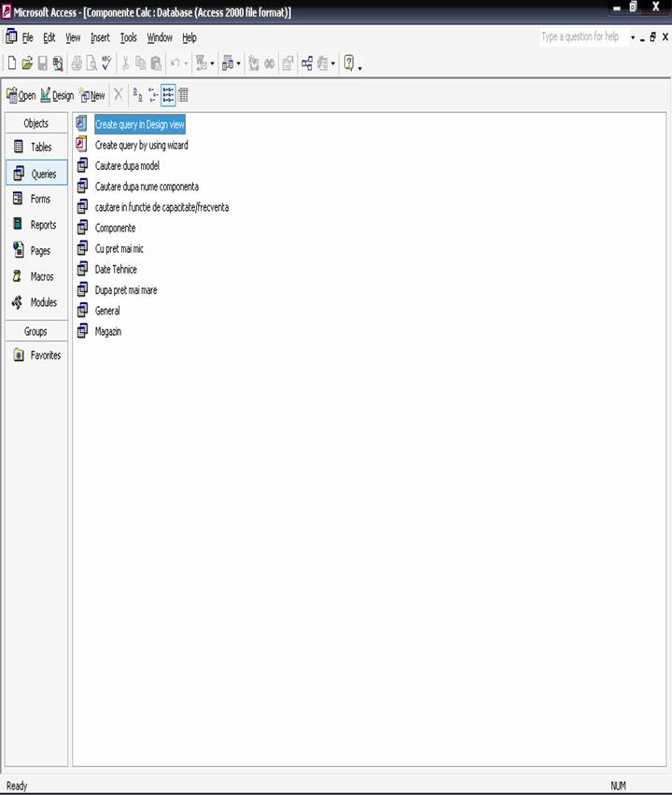Click the New database icon in toolbar
Viewport: 672px width, 795px height.
pos(12,63)
